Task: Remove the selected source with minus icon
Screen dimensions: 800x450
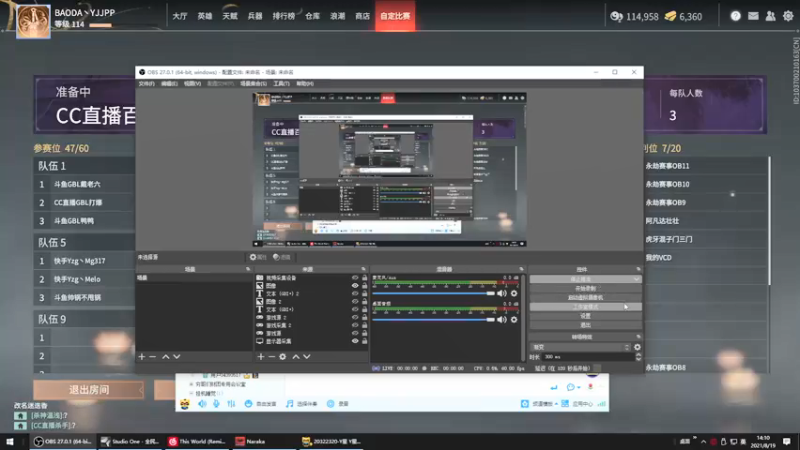Action: click(271, 357)
